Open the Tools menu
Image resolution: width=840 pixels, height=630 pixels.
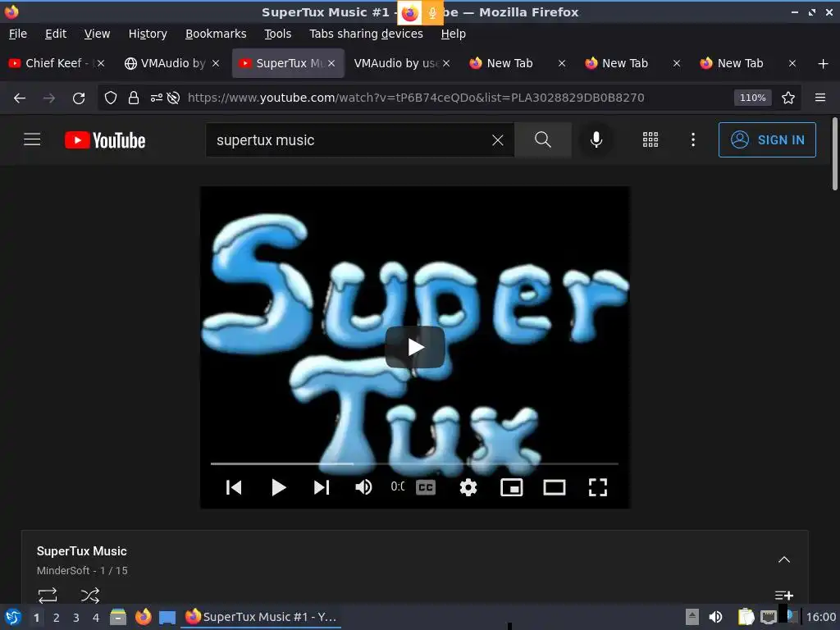point(278,34)
